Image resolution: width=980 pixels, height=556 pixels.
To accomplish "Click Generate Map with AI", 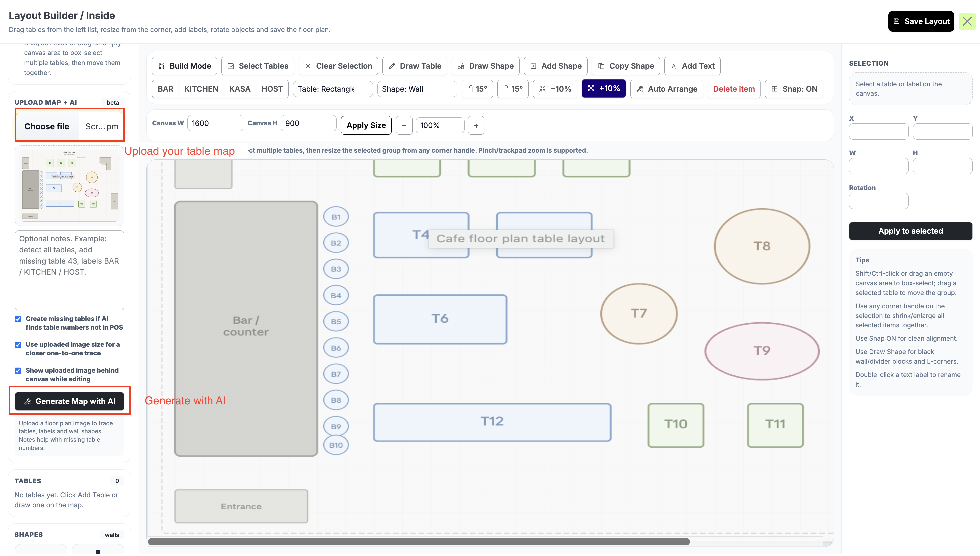I will [x=69, y=401].
